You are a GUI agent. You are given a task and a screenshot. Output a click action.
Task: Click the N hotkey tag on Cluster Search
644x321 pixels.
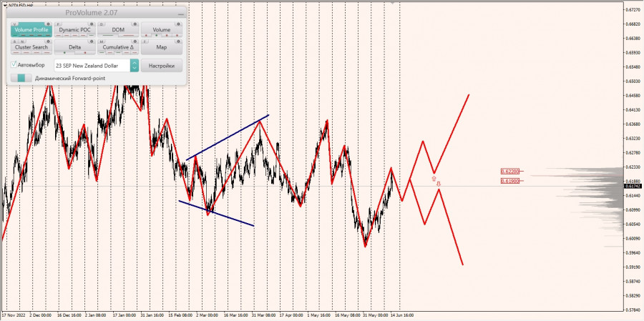(x=22, y=42)
